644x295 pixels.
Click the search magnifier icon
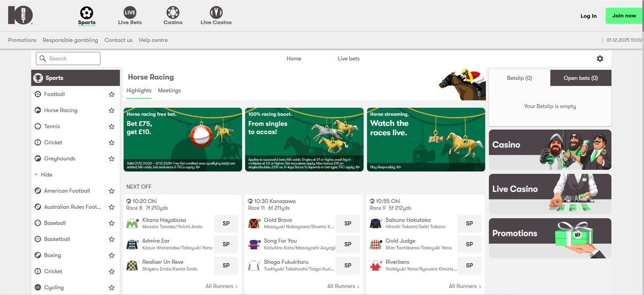[x=43, y=59]
